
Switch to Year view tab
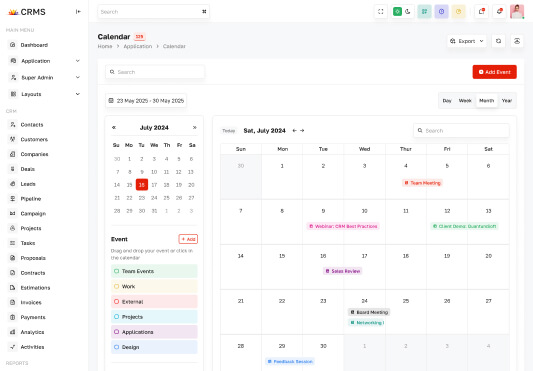[x=506, y=101]
